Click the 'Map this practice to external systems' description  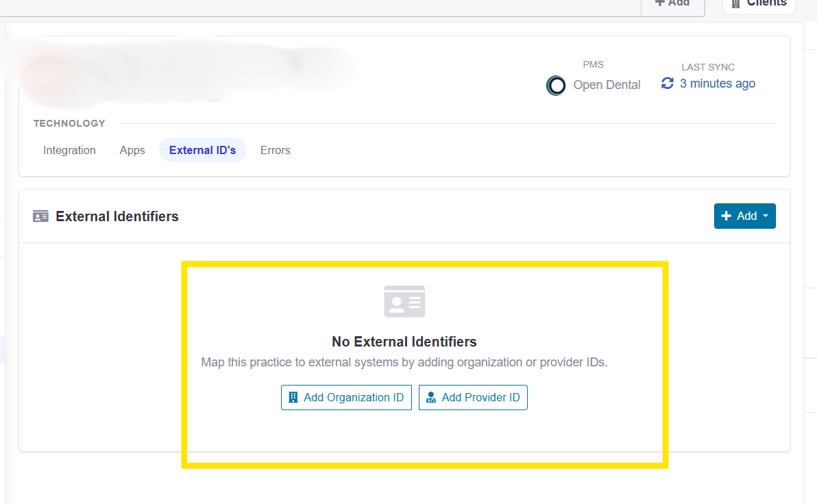(404, 362)
